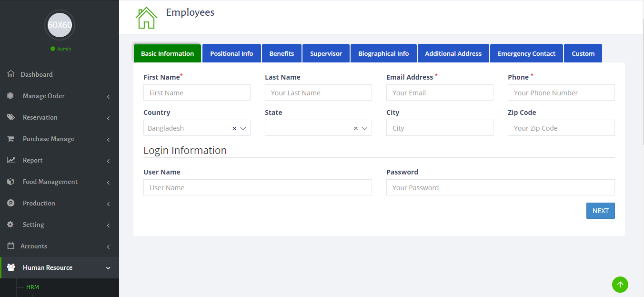Open the Emergency Contact tab

526,53
